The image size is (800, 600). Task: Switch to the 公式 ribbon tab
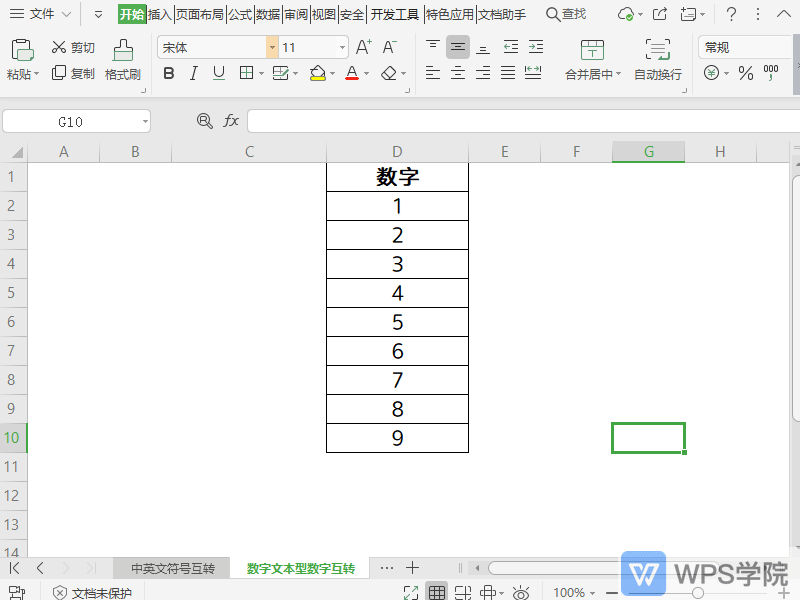pos(240,14)
